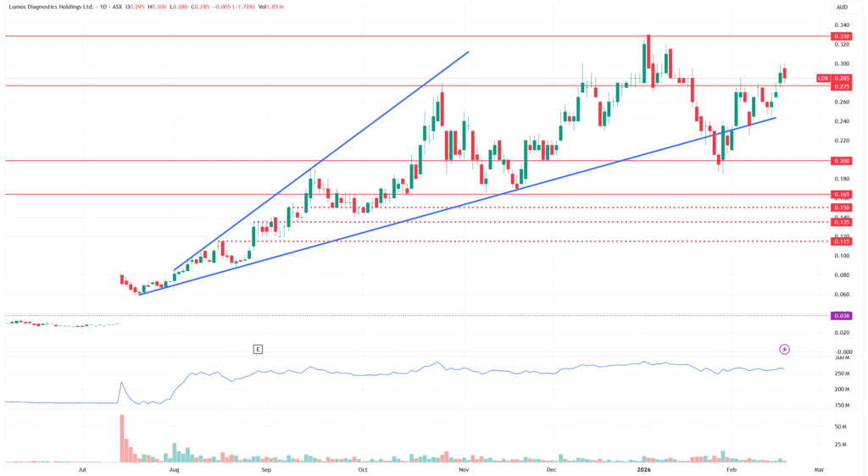Click the 0.285 current price label
Viewport: 868px width, 476px height.
(842, 79)
